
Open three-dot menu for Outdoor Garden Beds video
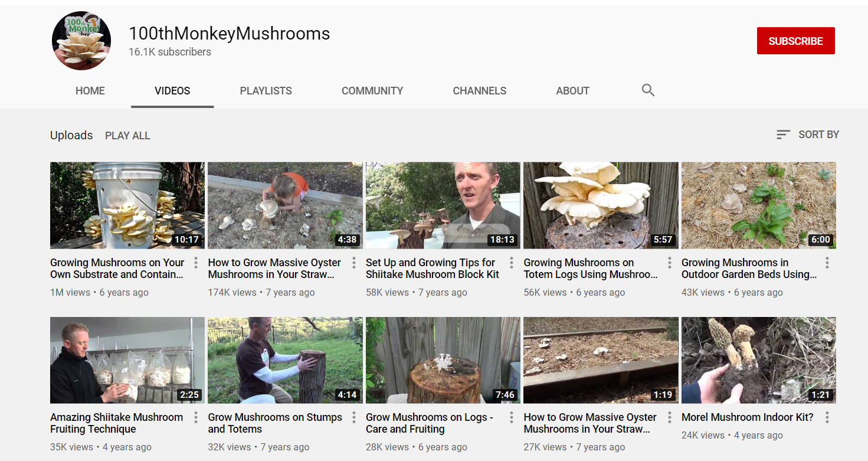pyautogui.click(x=827, y=263)
